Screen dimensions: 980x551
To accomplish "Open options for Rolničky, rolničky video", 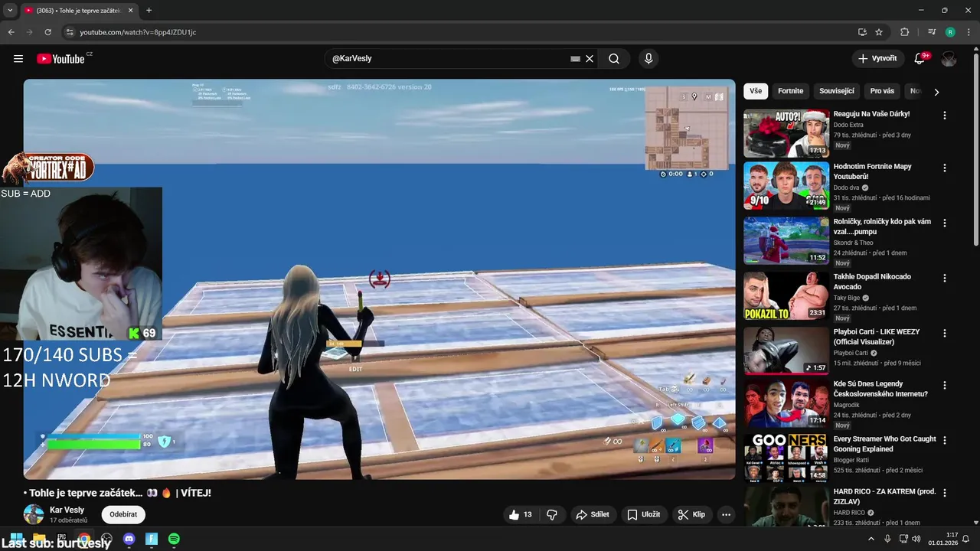I will [x=944, y=223].
